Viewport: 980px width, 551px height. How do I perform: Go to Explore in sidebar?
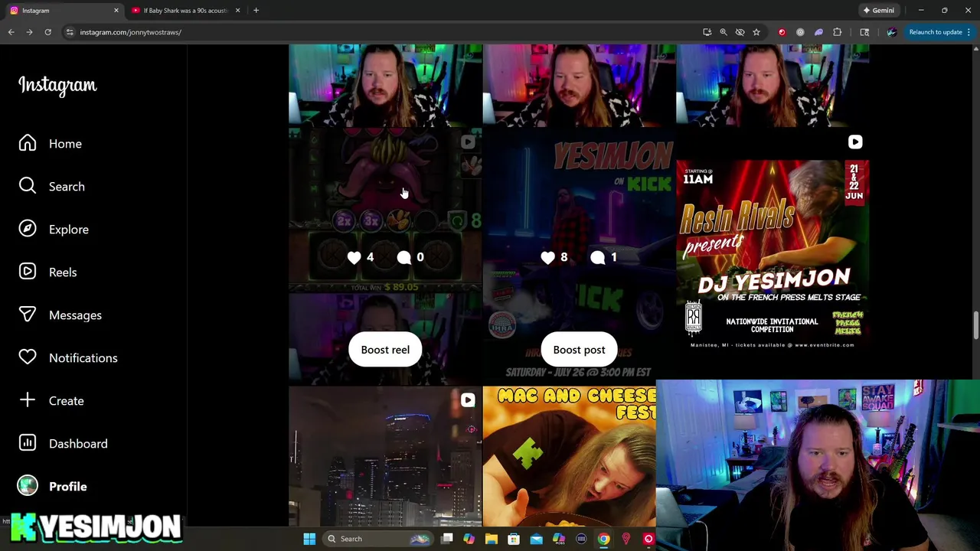click(54, 230)
